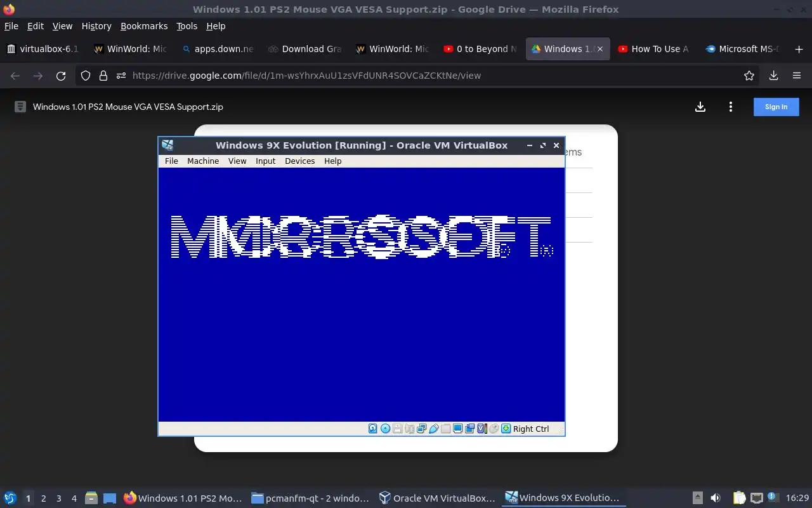812x508 pixels.
Task: Click the network adapters icon in VirtualBox status bar
Action: pos(421,429)
